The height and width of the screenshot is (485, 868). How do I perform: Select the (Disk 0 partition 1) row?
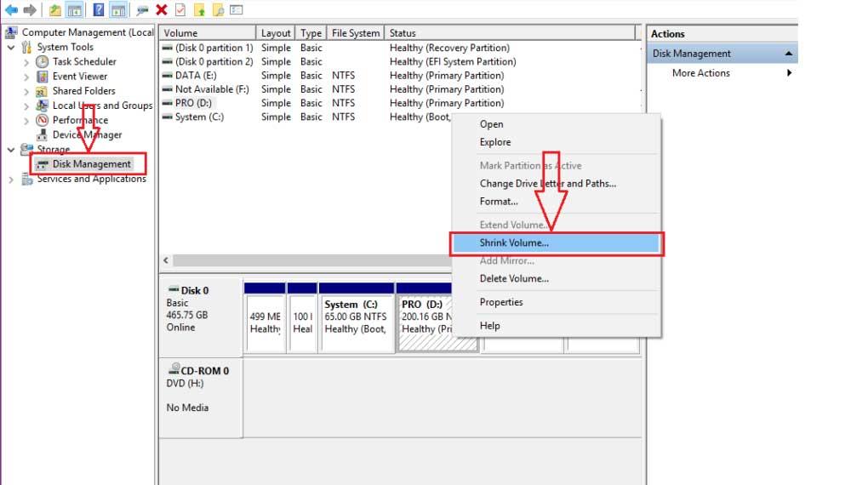point(400,48)
